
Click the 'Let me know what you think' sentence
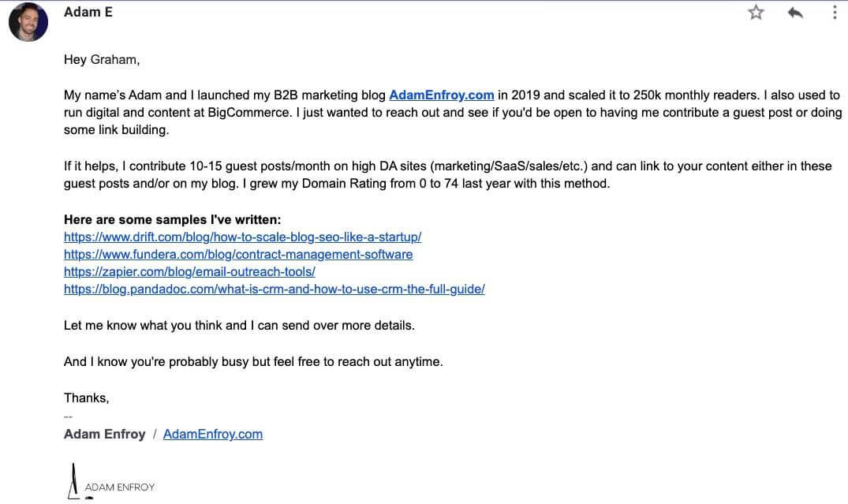239,325
